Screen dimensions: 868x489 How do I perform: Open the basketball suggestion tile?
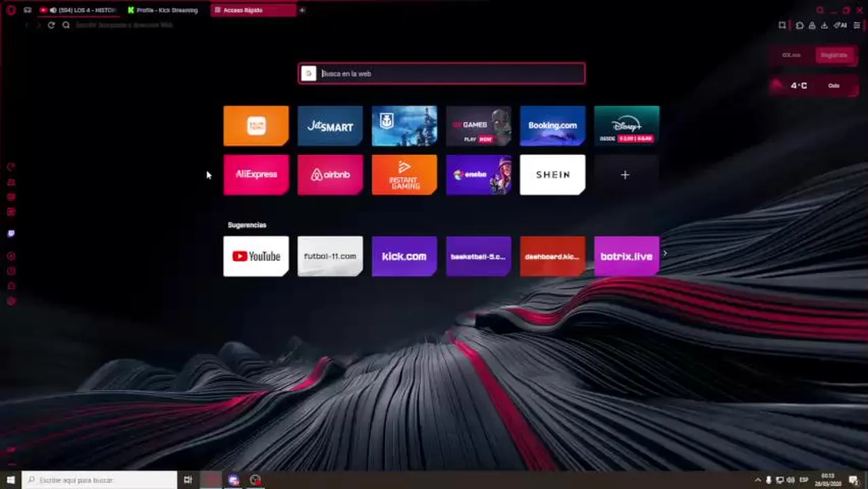[x=478, y=256]
